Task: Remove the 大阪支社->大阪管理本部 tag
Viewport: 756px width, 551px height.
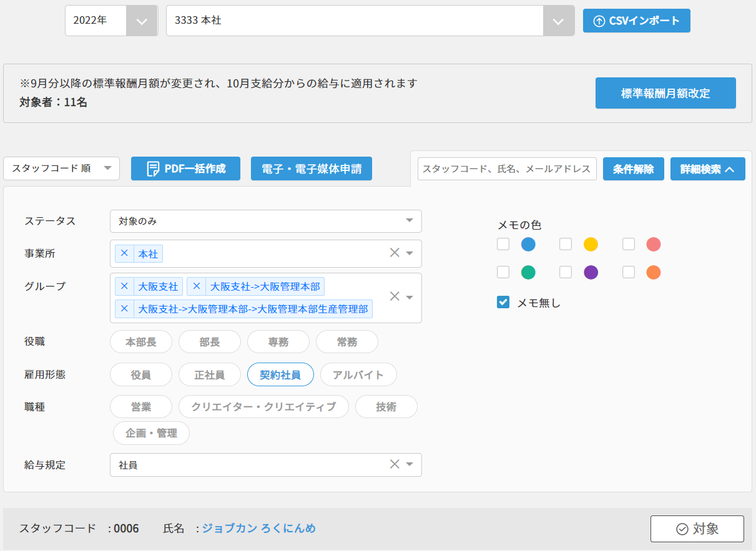Action: [197, 286]
